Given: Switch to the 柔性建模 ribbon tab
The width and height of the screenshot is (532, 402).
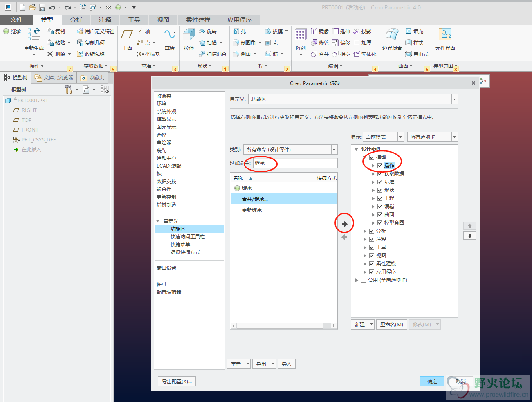Looking at the screenshot, I should point(198,20).
